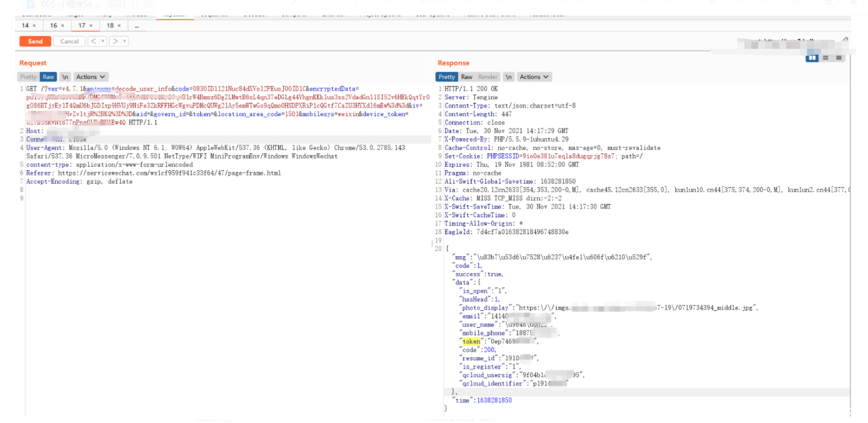Select Raw view in Response panel

466,77
